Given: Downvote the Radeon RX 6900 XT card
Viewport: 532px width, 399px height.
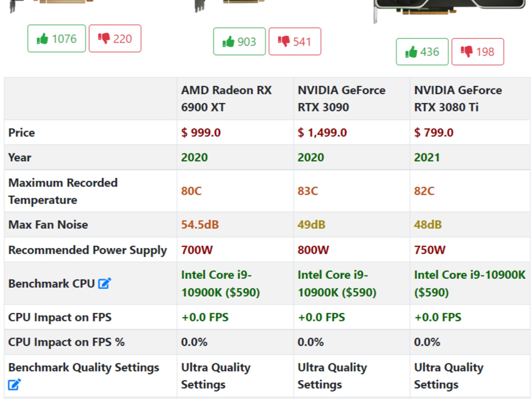Looking at the screenshot, I should (115, 39).
